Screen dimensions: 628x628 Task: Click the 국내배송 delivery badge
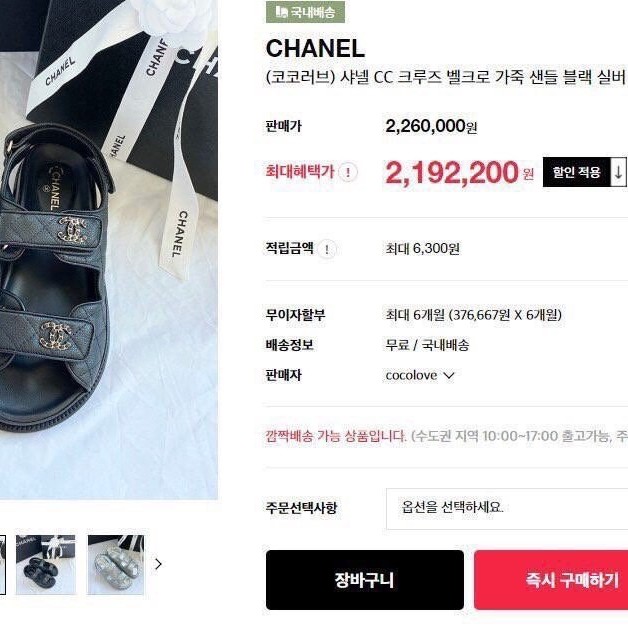point(305,12)
